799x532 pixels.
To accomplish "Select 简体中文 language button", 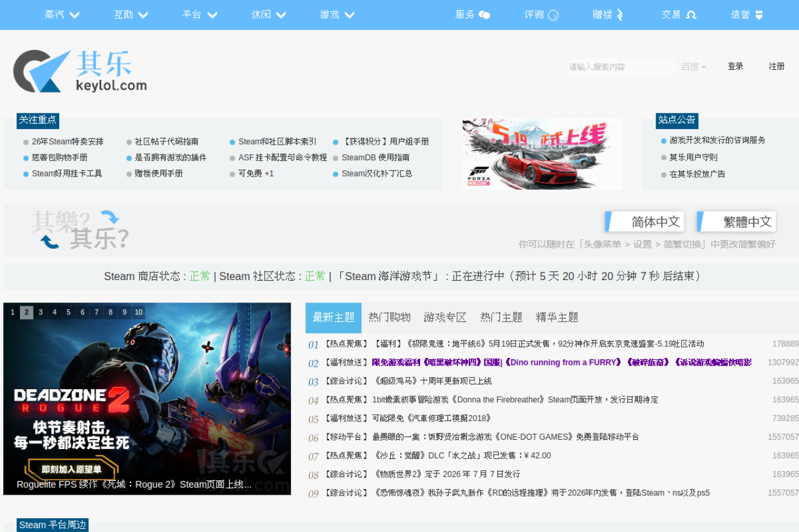I will [644, 221].
